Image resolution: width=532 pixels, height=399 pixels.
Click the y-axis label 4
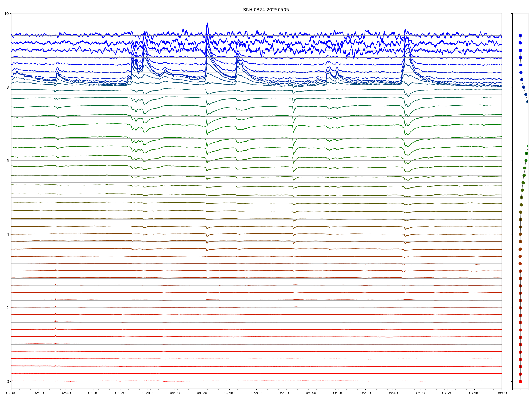(7, 234)
